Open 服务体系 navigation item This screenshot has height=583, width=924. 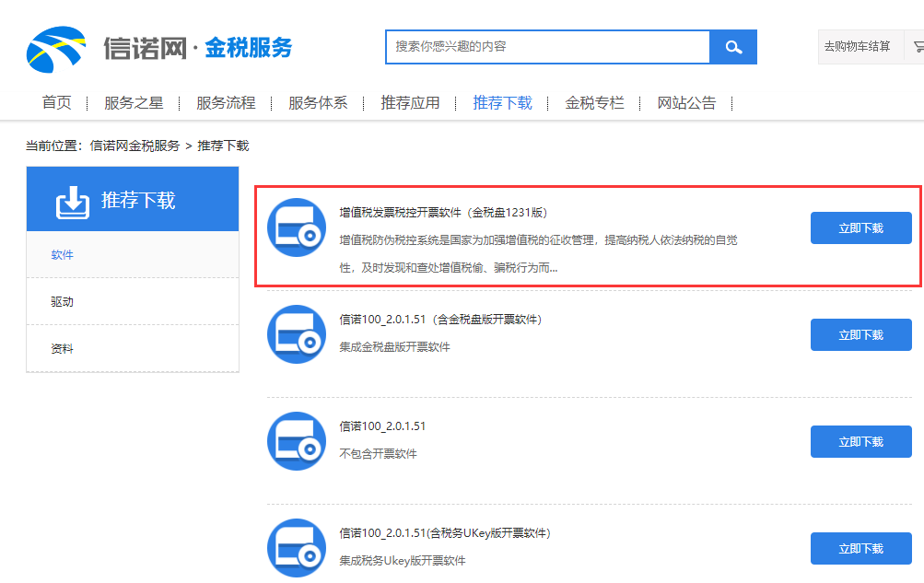pyautogui.click(x=318, y=102)
